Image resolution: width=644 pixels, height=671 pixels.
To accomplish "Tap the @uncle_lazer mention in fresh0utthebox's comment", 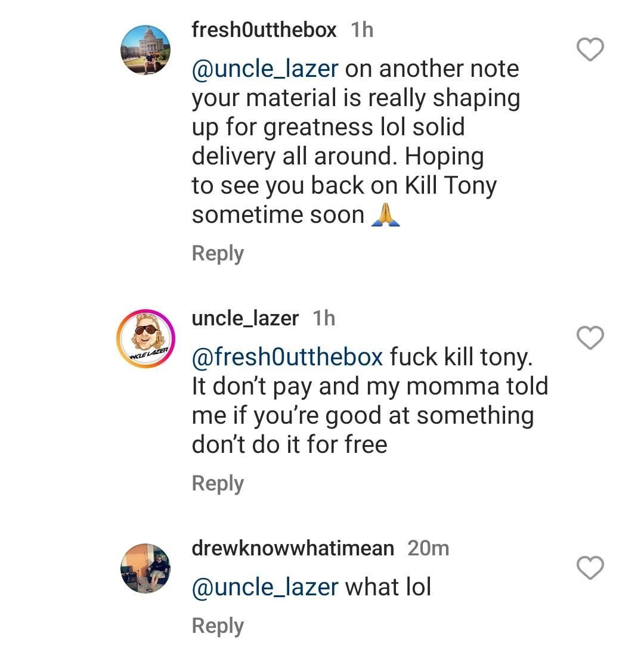I will coord(265,69).
